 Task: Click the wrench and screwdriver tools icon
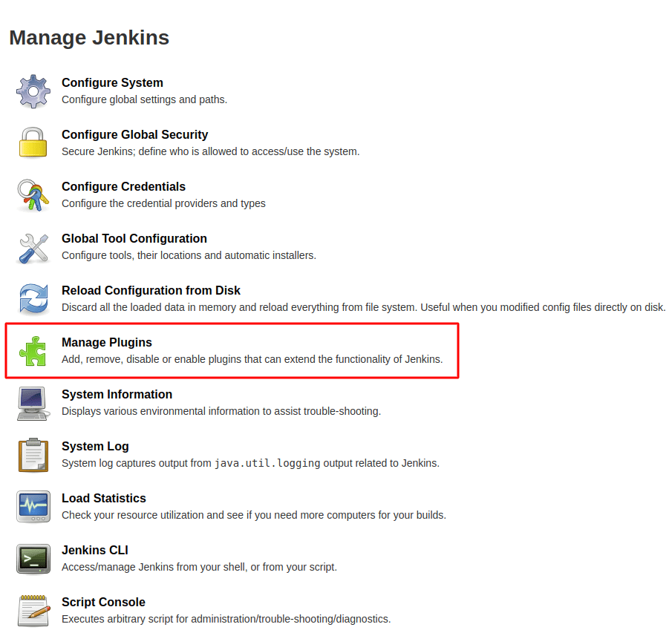coord(33,247)
